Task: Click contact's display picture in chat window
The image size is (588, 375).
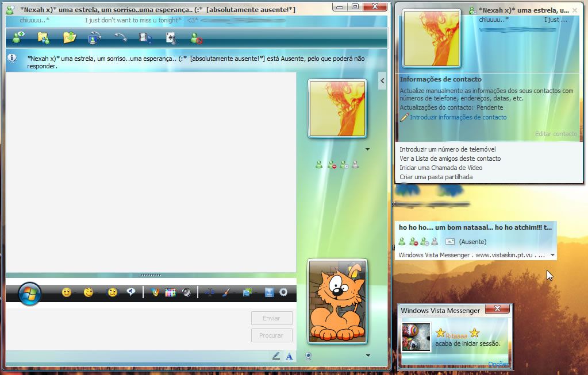Action: coord(337,109)
